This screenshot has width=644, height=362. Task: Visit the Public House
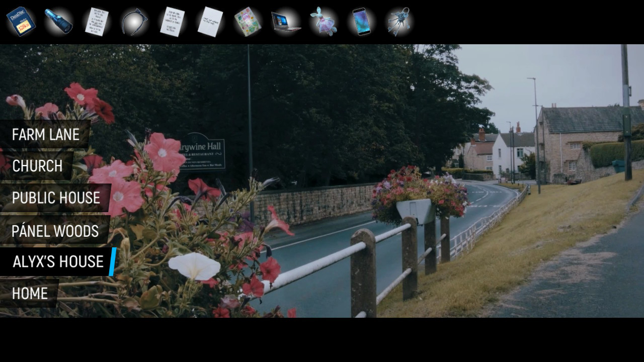tap(55, 198)
